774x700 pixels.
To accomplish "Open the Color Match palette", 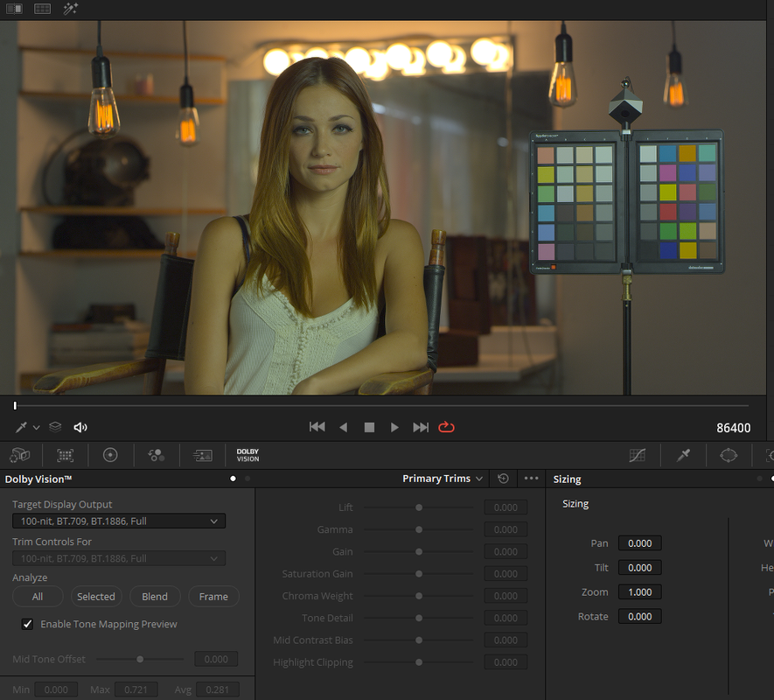I will 66,455.
